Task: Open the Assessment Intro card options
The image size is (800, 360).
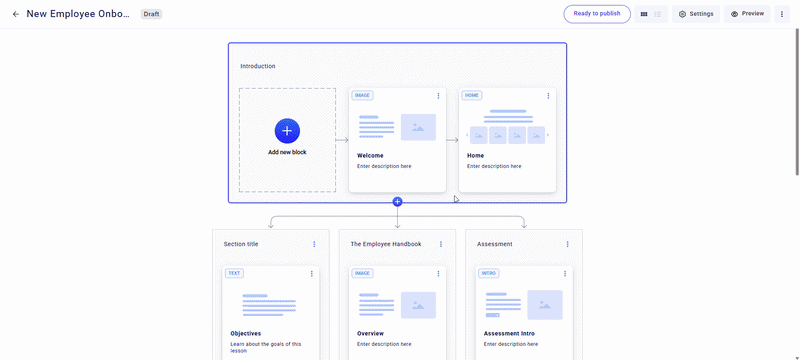Action: [565, 274]
